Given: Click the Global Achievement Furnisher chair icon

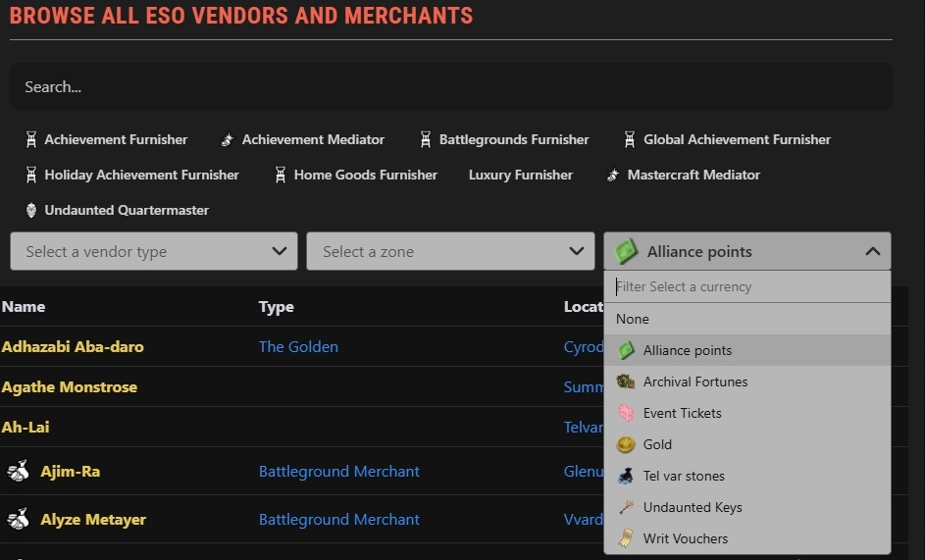Looking at the screenshot, I should coord(630,140).
